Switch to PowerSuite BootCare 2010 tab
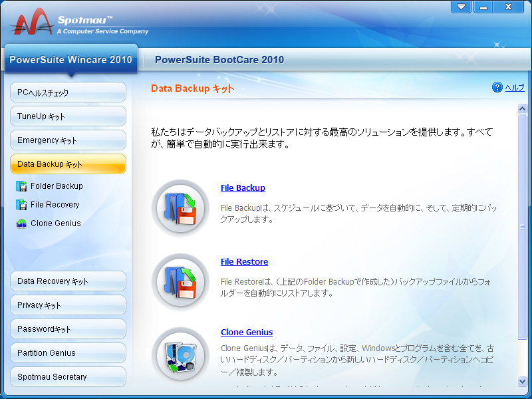 (x=219, y=60)
